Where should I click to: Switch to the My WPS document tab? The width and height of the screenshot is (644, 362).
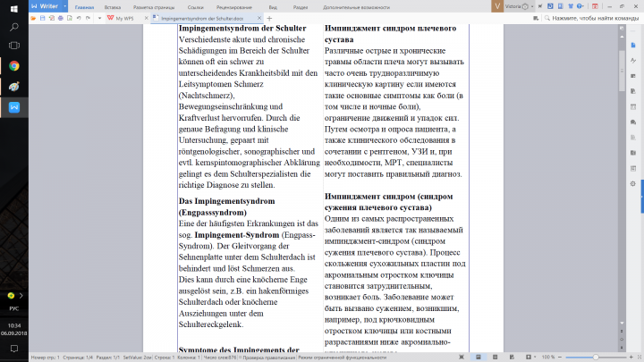(124, 18)
